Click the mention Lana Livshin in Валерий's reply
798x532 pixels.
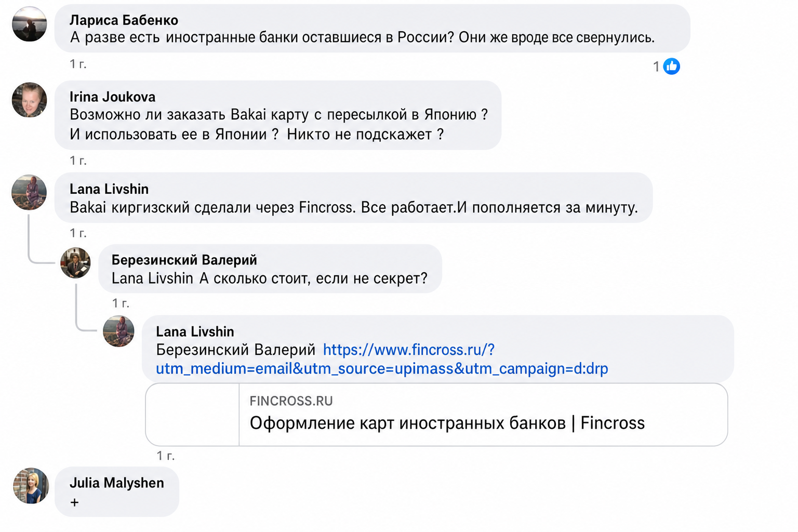[x=152, y=278]
